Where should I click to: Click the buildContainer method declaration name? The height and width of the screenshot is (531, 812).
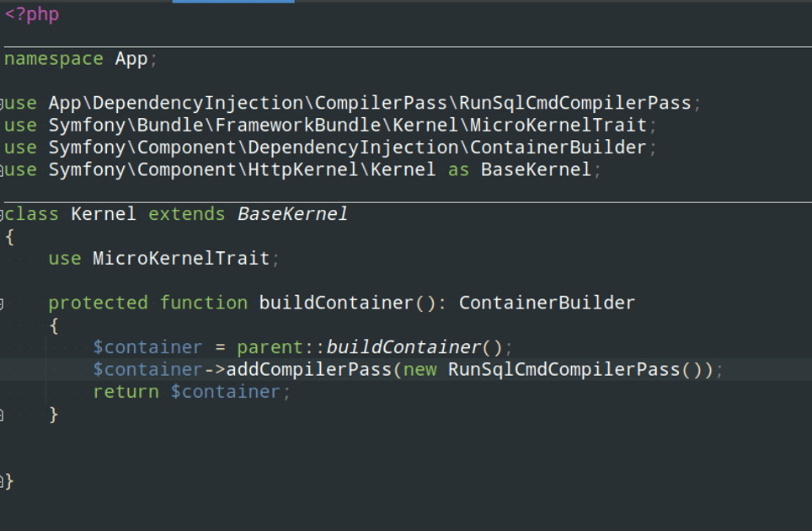pyautogui.click(x=336, y=303)
